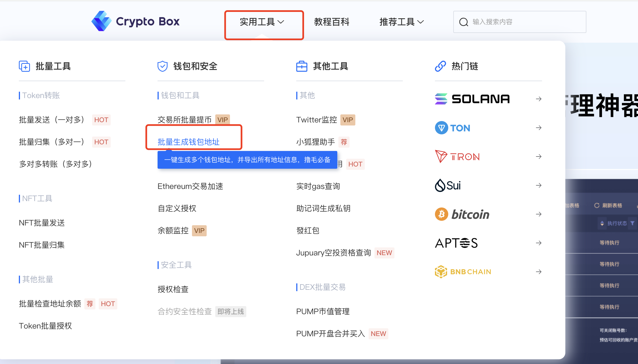Open 实时gas查询 tool
Screen dimensions: 638x364
tap(318, 186)
